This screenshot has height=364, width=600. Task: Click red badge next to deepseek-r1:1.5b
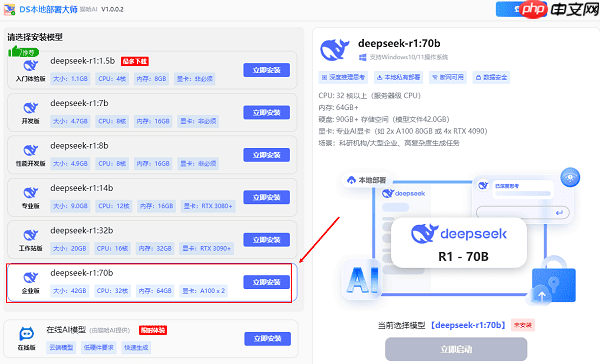pyautogui.click(x=135, y=61)
